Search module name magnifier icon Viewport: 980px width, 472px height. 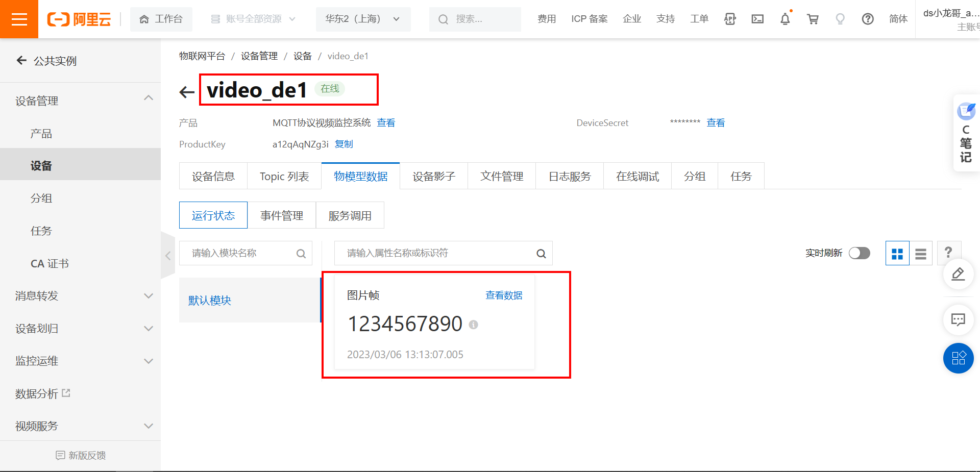(x=301, y=254)
